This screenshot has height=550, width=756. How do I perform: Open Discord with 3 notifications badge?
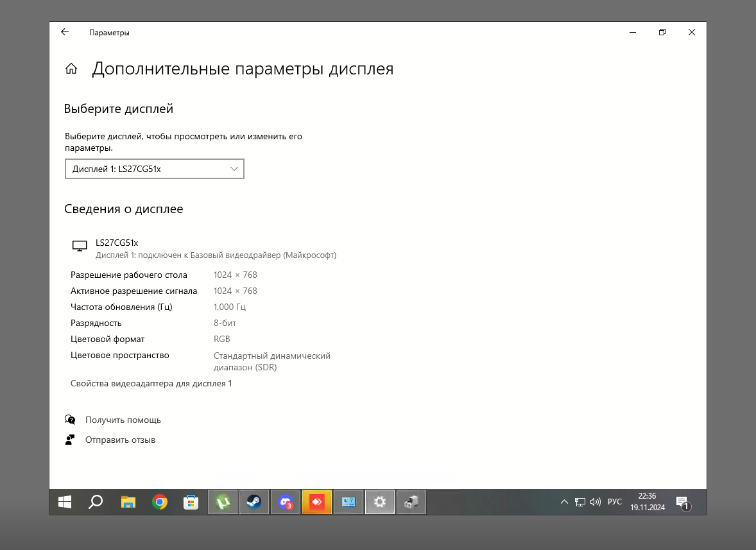coord(286,503)
